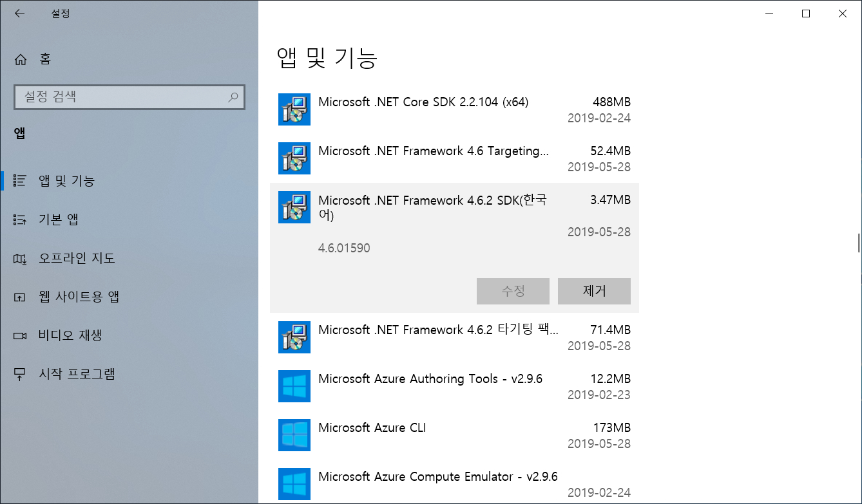Click the .NET Framework 4.6.2 타기팅 팩 icon
862x504 pixels.
tap(294, 337)
